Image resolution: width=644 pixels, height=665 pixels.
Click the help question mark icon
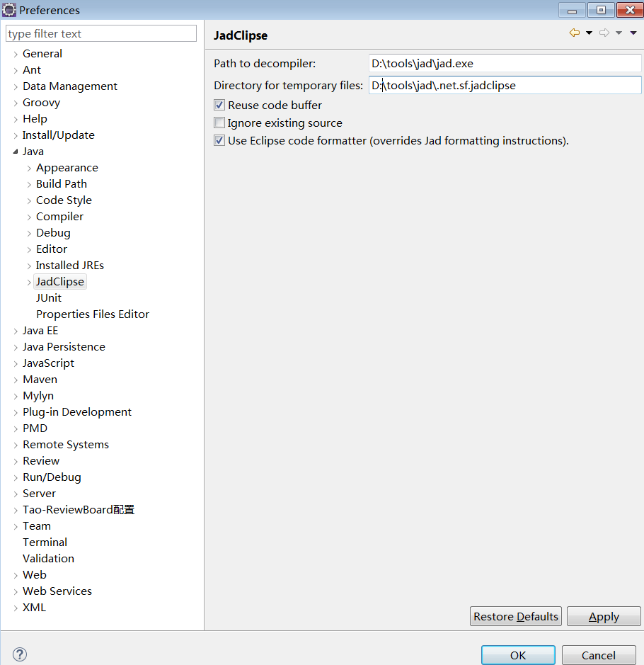point(20,654)
